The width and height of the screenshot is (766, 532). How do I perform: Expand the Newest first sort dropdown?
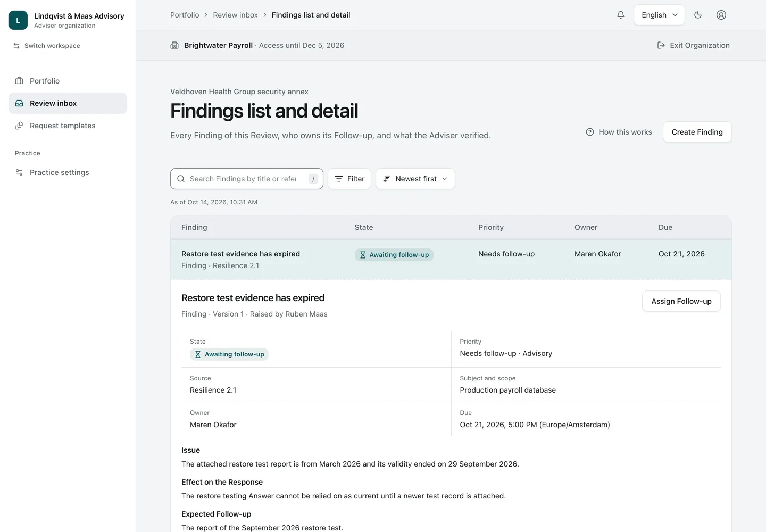[x=415, y=179]
